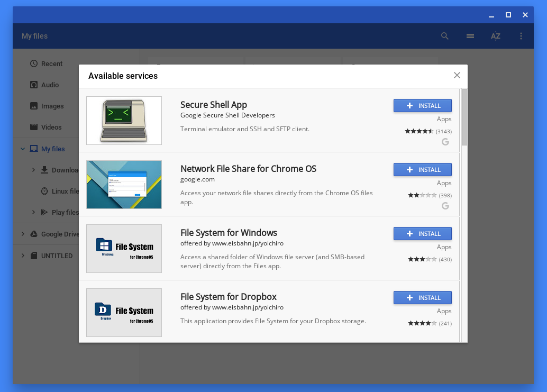Image resolution: width=547 pixels, height=392 pixels.
Task: Expand the Google Drive chevron
Action: click(23, 234)
